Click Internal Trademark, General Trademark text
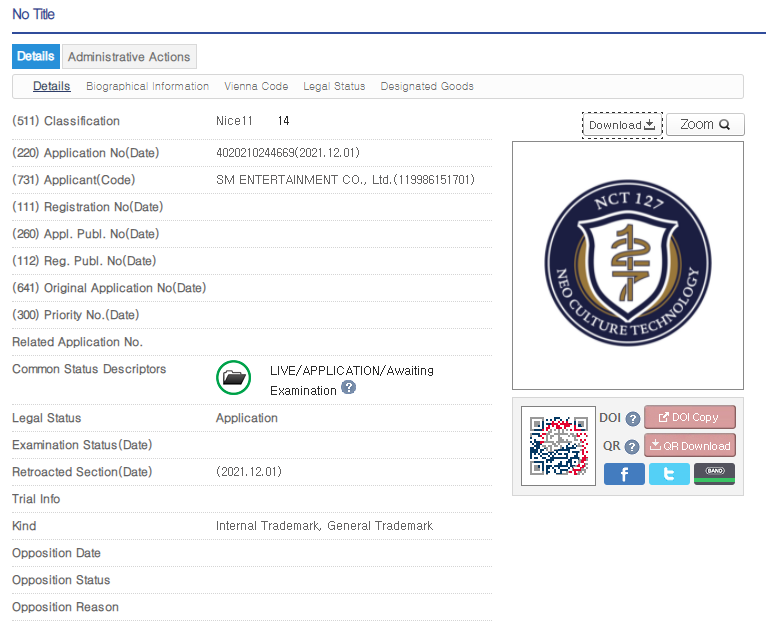 pos(324,526)
